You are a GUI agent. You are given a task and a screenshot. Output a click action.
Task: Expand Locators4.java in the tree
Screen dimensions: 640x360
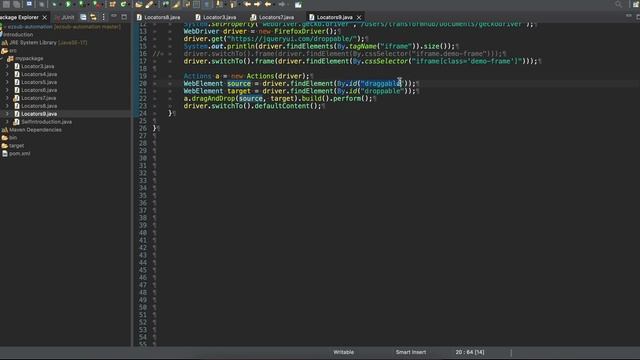point(7,74)
